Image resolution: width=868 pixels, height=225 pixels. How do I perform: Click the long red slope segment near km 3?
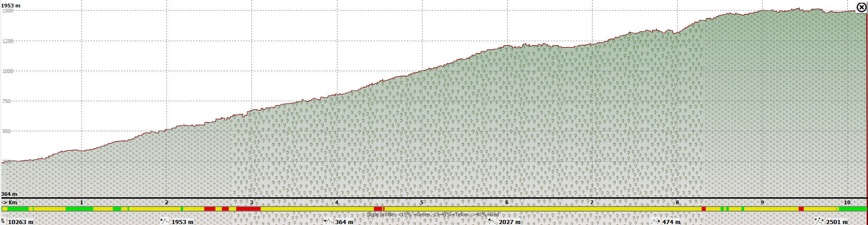pos(248,209)
